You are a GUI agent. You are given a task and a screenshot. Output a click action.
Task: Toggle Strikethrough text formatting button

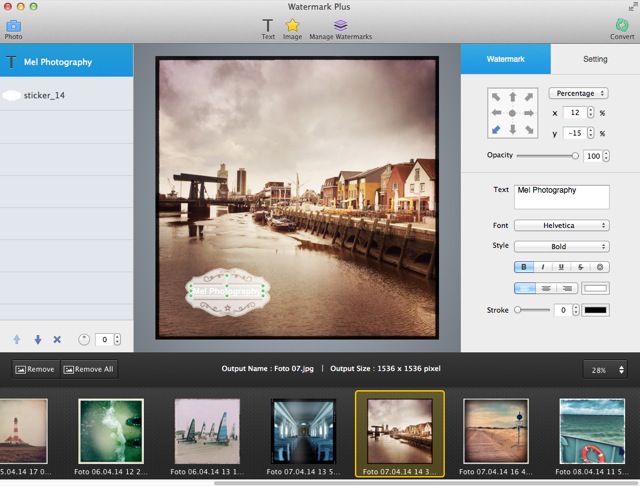(x=580, y=267)
